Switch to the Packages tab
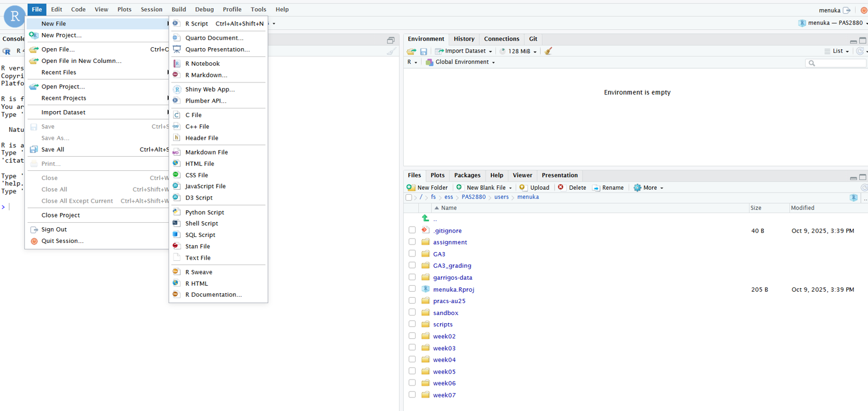 pyautogui.click(x=467, y=175)
